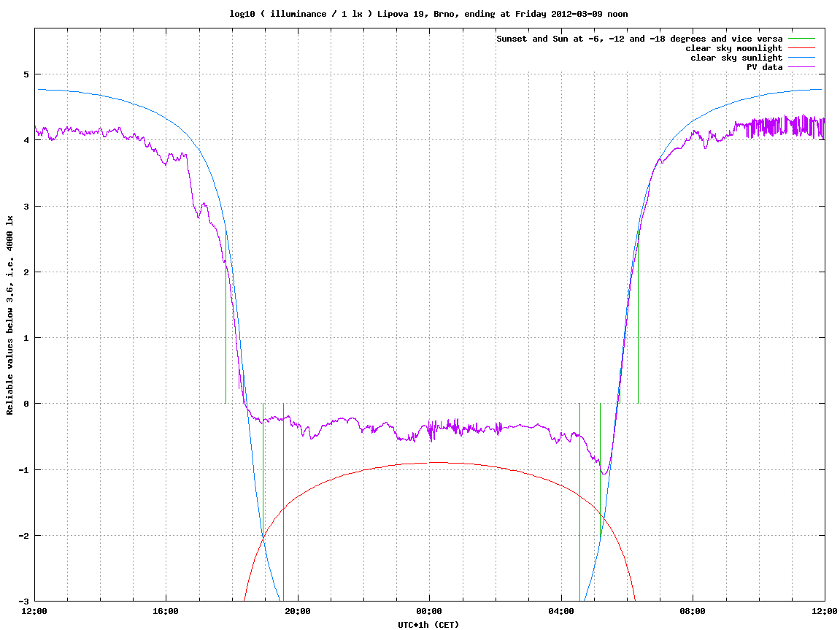This screenshot has height=630, width=840.
Task: Click the x-axis tick label 08:00
Action: tap(693, 611)
